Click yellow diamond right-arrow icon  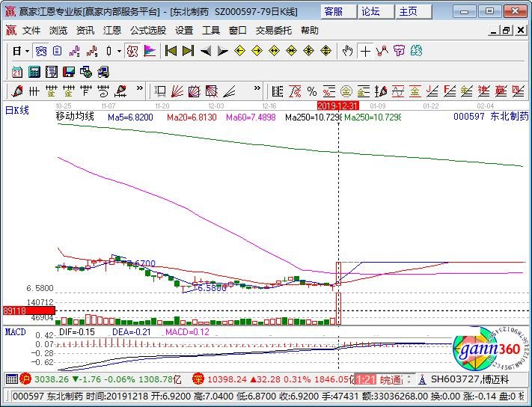[257, 51]
